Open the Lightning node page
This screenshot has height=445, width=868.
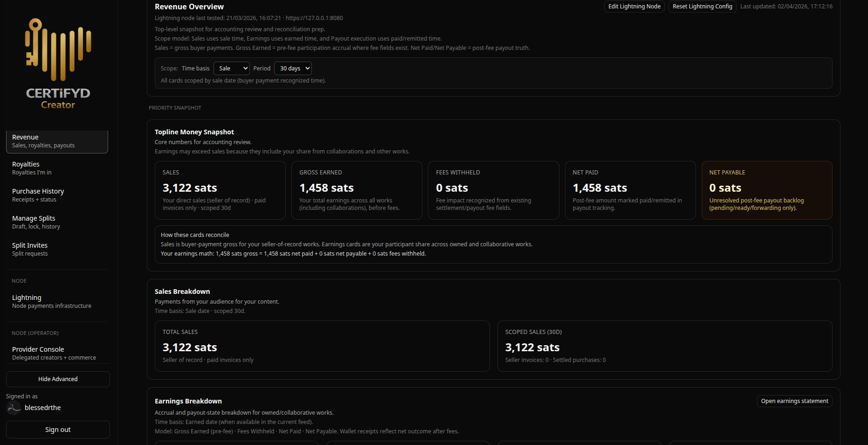(x=57, y=302)
